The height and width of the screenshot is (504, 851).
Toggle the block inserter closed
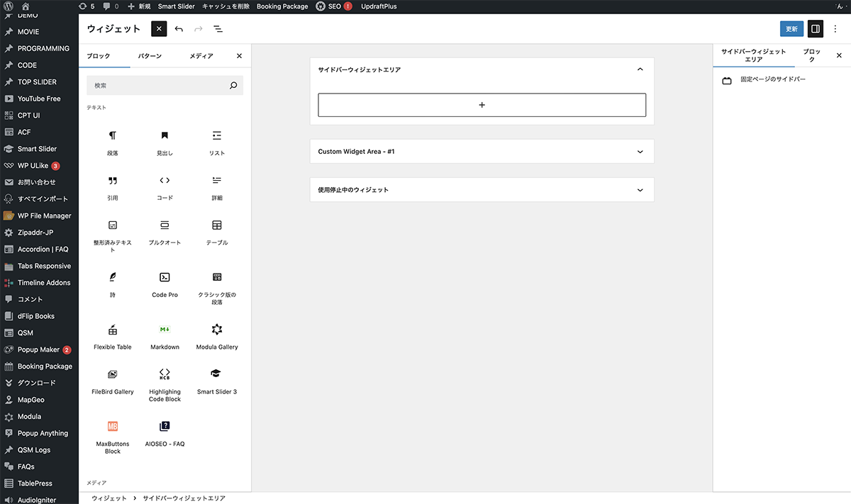click(x=159, y=29)
